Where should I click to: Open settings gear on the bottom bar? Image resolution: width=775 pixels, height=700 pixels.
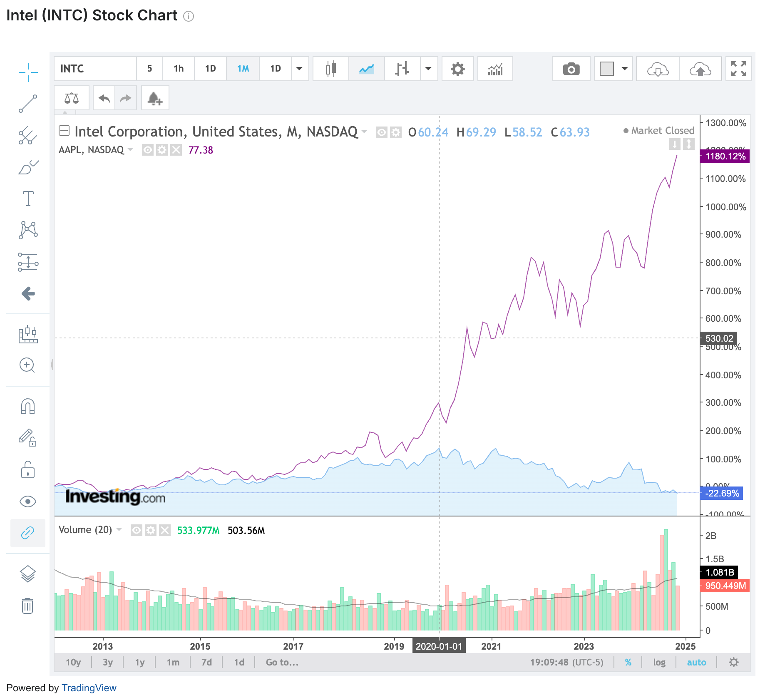click(734, 662)
